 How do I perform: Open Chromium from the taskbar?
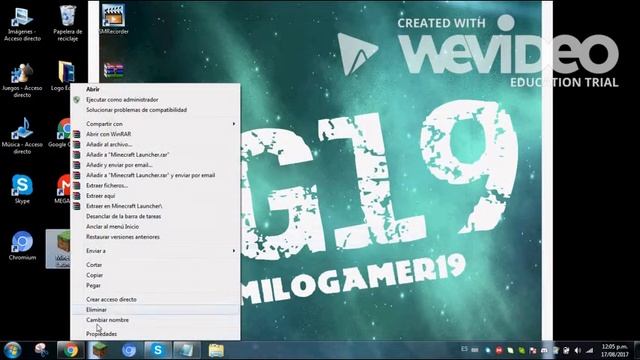[x=129, y=350]
